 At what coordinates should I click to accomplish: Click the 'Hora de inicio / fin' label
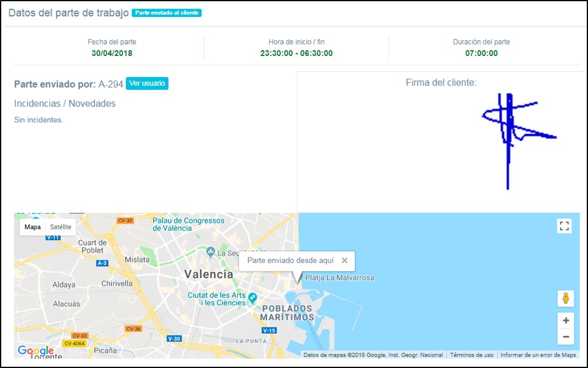coord(296,42)
